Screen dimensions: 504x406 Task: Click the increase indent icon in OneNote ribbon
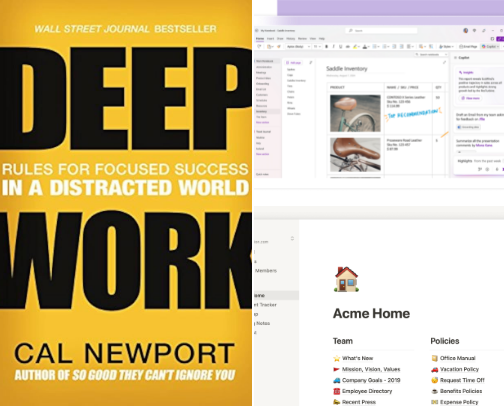(x=402, y=47)
